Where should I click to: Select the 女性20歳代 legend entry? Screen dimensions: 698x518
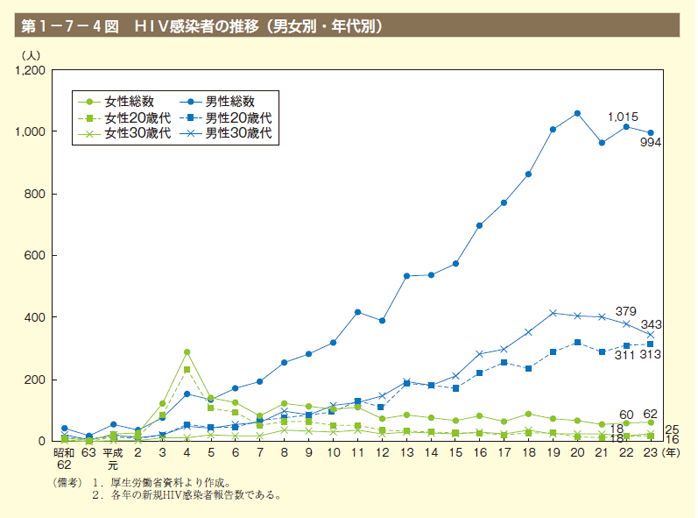(125, 118)
